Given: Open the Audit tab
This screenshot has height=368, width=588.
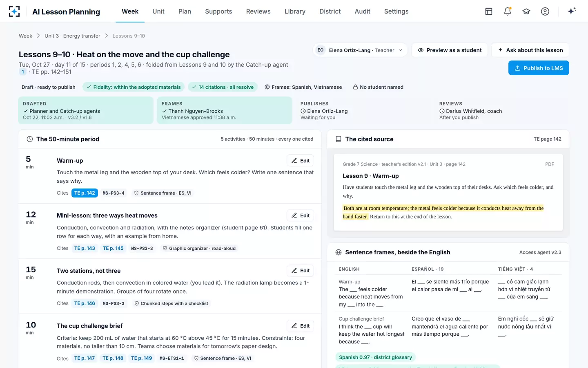Looking at the screenshot, I should tap(363, 11).
